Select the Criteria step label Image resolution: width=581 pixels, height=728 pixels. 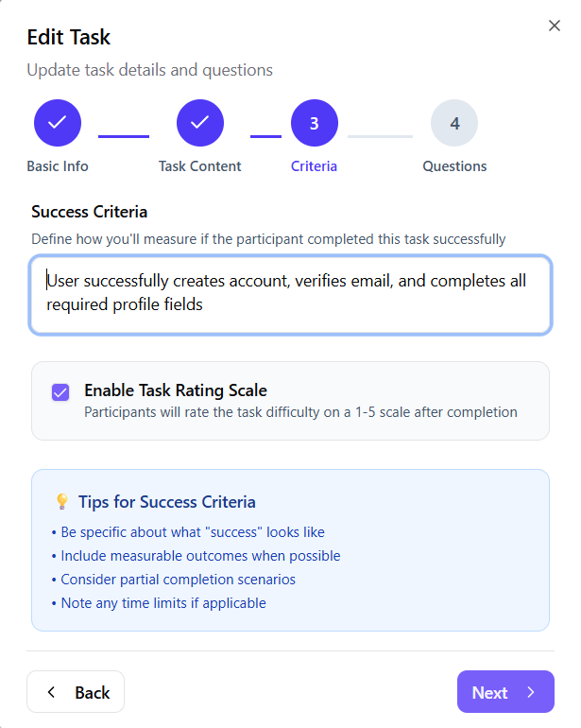(x=315, y=166)
